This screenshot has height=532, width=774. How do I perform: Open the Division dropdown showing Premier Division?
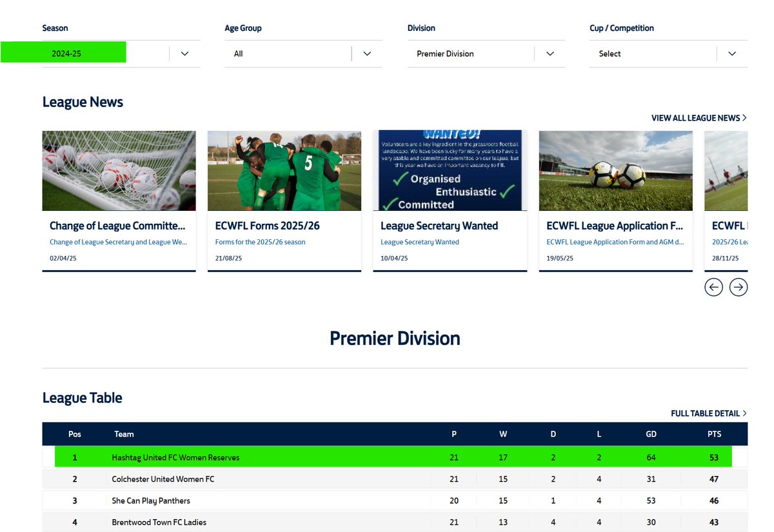coord(486,54)
